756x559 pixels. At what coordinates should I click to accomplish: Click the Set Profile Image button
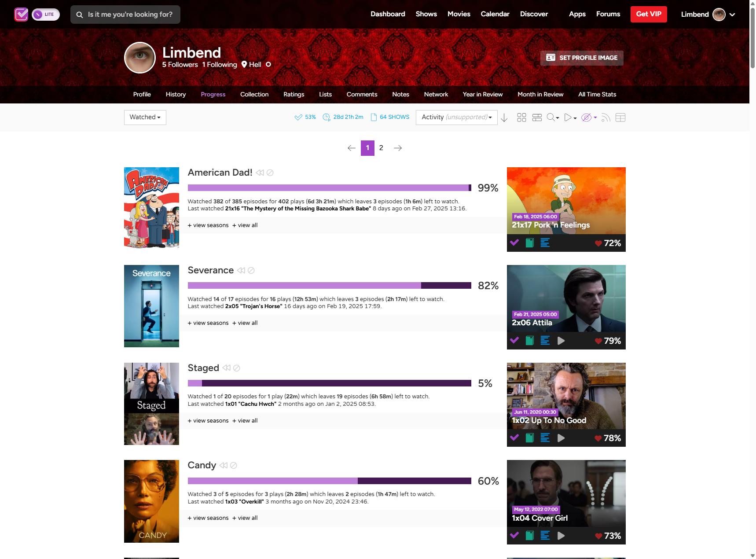point(582,58)
